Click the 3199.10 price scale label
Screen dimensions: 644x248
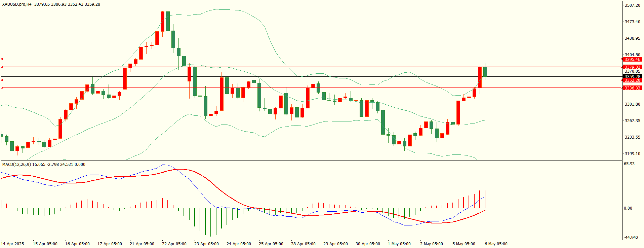pyautogui.click(x=632, y=154)
